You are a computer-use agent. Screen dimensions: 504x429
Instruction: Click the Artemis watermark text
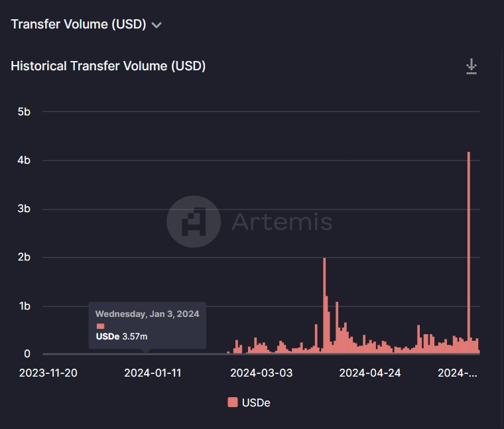tap(282, 221)
